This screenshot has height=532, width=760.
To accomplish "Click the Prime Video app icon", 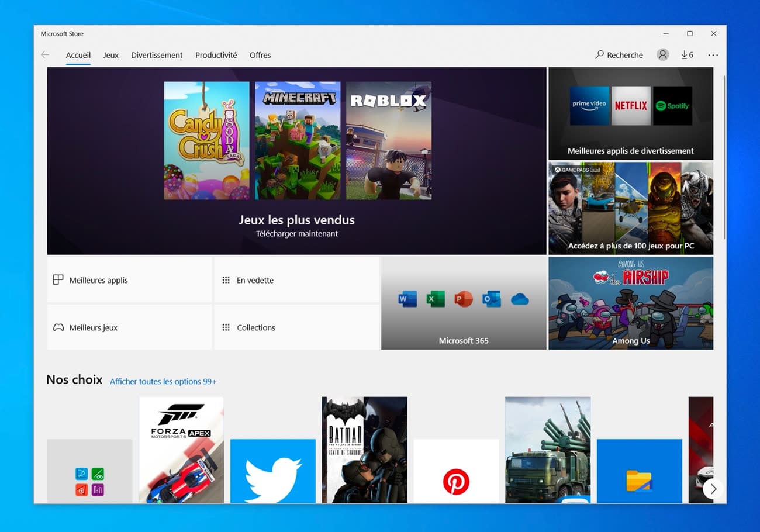I will click(589, 106).
